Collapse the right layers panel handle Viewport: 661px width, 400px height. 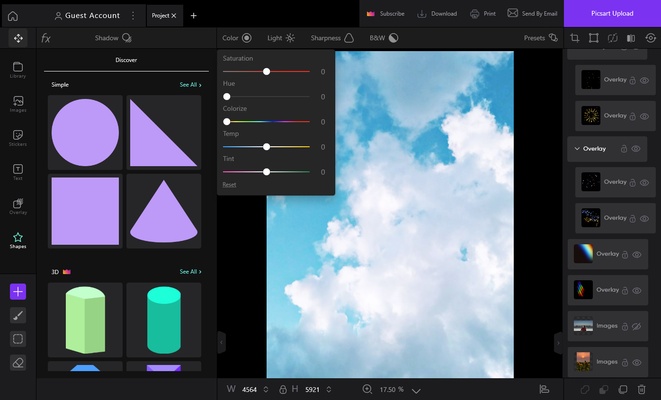tap(558, 343)
